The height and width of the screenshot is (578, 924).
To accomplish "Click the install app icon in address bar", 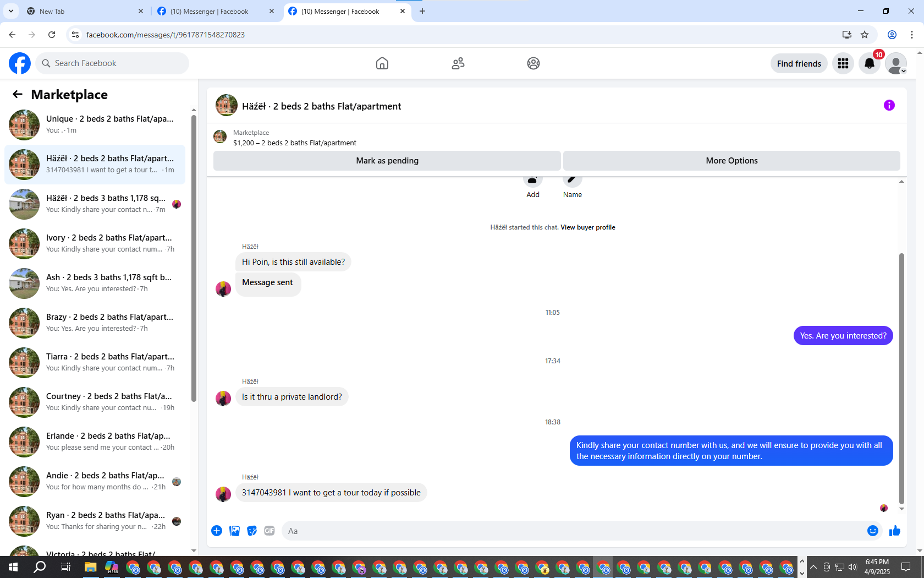I will tap(847, 35).
